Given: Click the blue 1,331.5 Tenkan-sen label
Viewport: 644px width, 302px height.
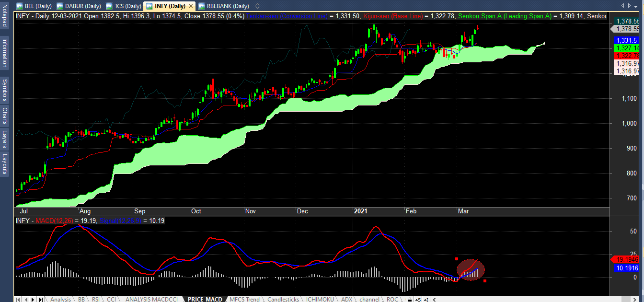Looking at the screenshot, I should point(627,40).
